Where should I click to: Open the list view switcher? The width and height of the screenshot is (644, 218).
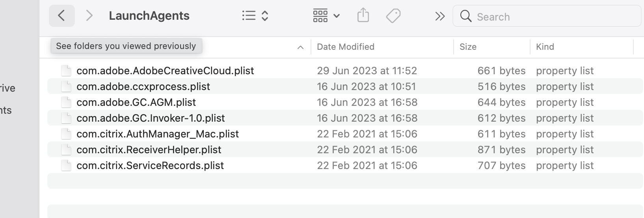click(255, 16)
